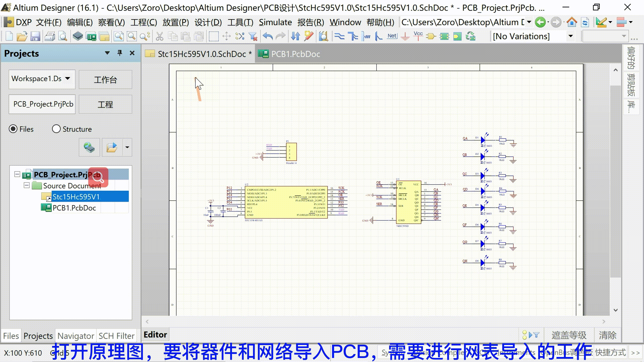
Task: Select the Files radio button
Action: coord(13,129)
